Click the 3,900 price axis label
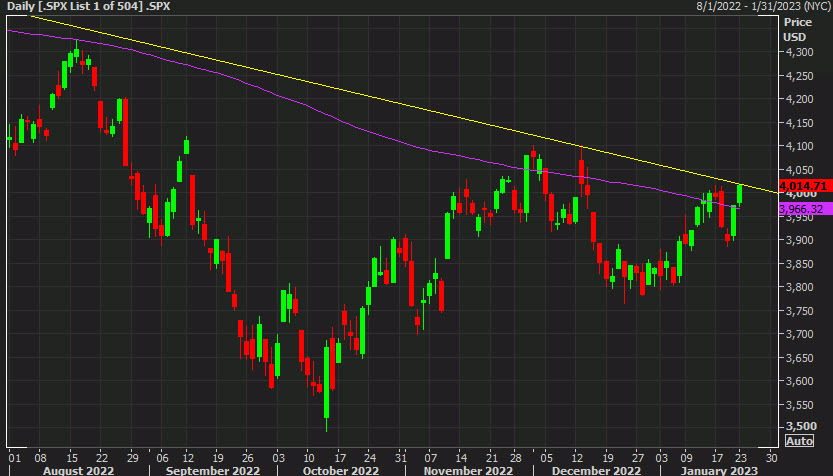The width and height of the screenshot is (833, 476). [800, 240]
